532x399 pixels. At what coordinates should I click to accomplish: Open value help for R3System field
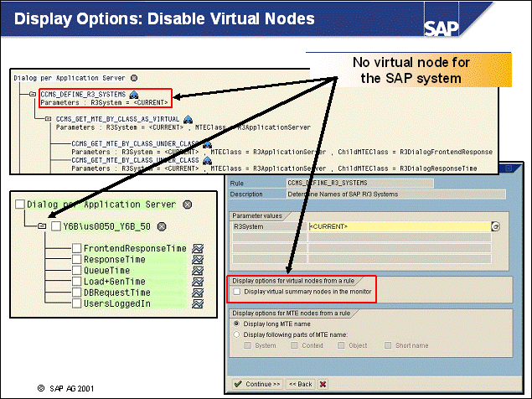(x=495, y=226)
